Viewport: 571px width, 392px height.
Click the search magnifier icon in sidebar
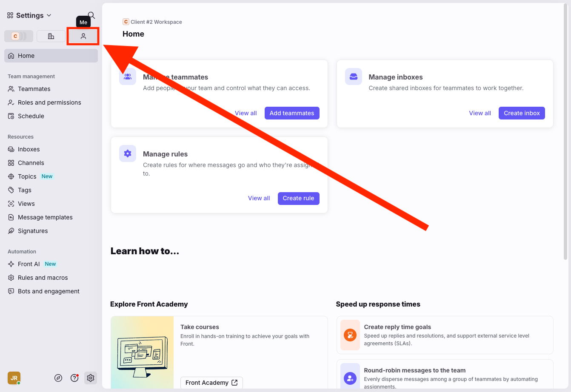(x=91, y=15)
